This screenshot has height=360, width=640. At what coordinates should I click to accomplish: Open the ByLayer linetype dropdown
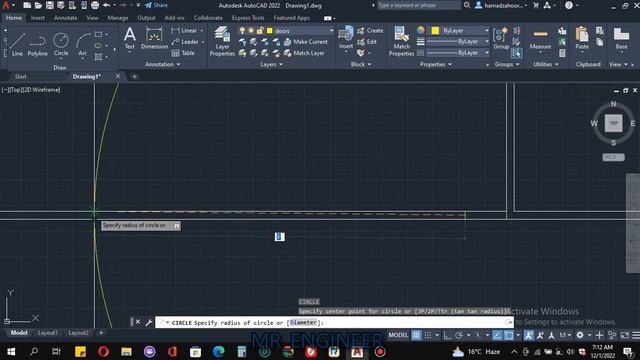[458, 53]
